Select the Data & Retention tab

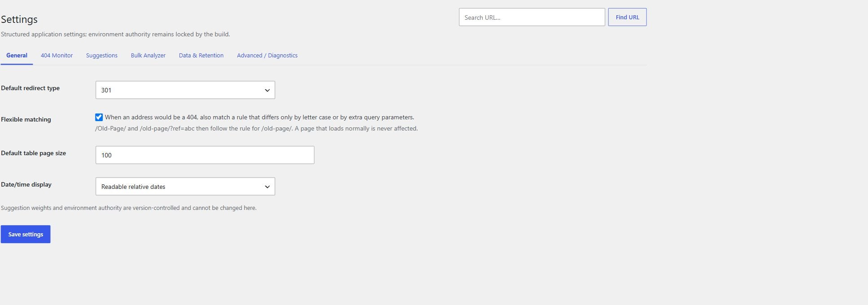tap(201, 56)
